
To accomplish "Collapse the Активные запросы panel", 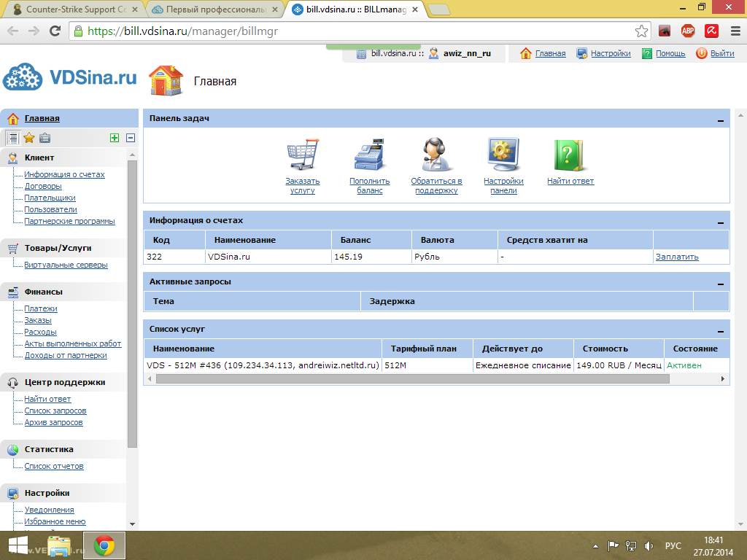I will coord(720,284).
